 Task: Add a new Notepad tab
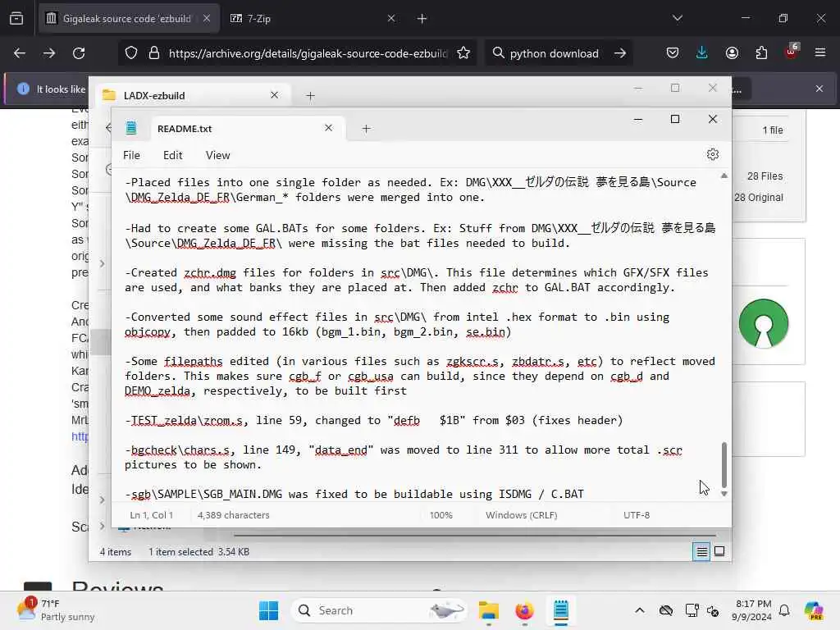click(x=366, y=129)
